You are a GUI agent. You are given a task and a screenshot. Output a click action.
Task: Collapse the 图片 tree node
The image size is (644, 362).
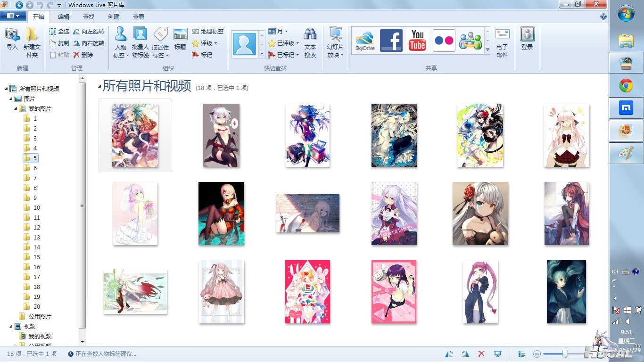tap(11, 99)
